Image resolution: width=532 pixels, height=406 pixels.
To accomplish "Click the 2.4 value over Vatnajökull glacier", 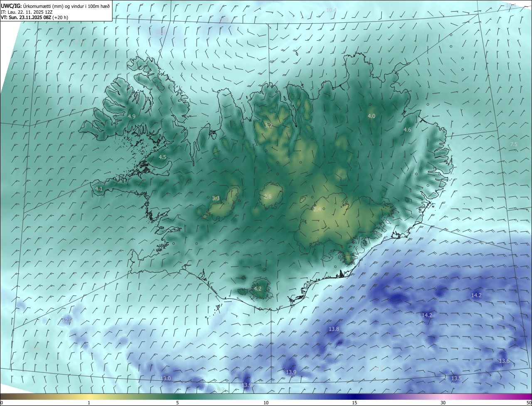I will (317, 210).
